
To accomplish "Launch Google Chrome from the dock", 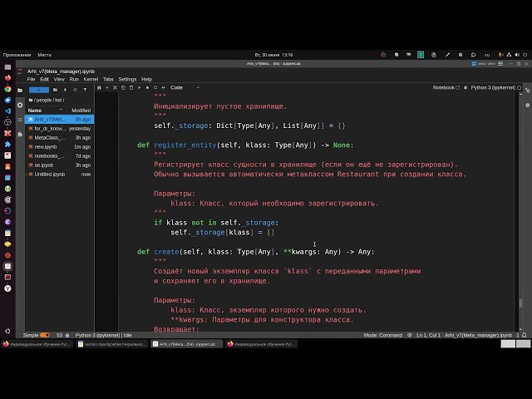I will click(7, 89).
